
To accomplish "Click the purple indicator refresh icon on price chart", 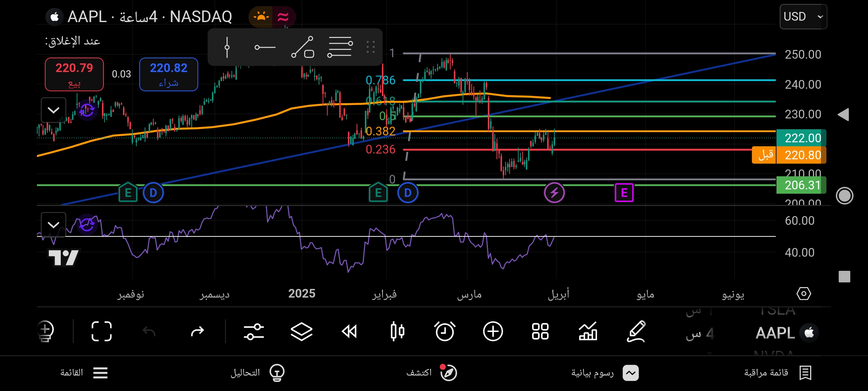I will [x=87, y=110].
